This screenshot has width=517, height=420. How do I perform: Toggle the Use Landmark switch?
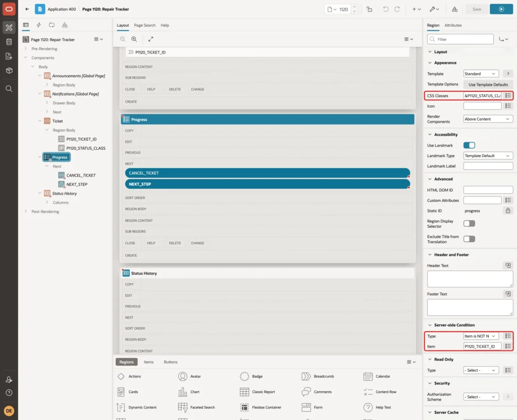(469, 145)
